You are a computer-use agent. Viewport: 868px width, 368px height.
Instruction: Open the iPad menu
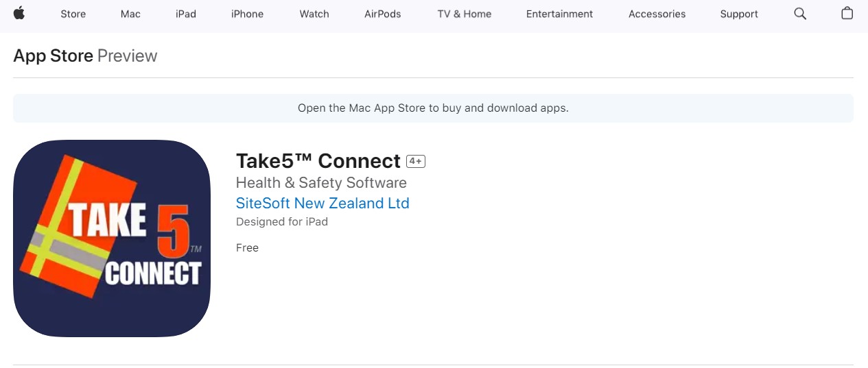[186, 14]
